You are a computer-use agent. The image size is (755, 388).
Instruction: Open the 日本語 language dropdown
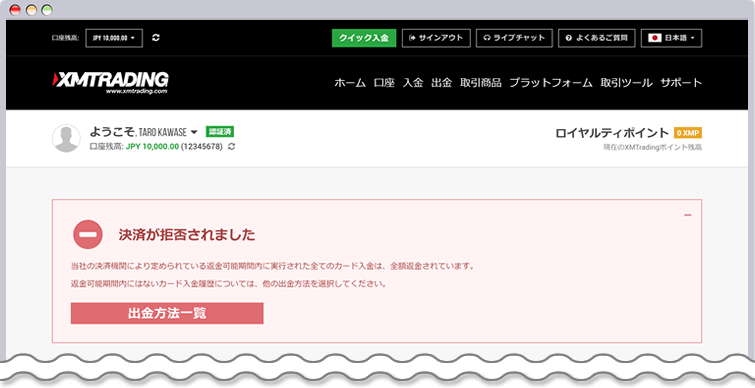tap(671, 38)
